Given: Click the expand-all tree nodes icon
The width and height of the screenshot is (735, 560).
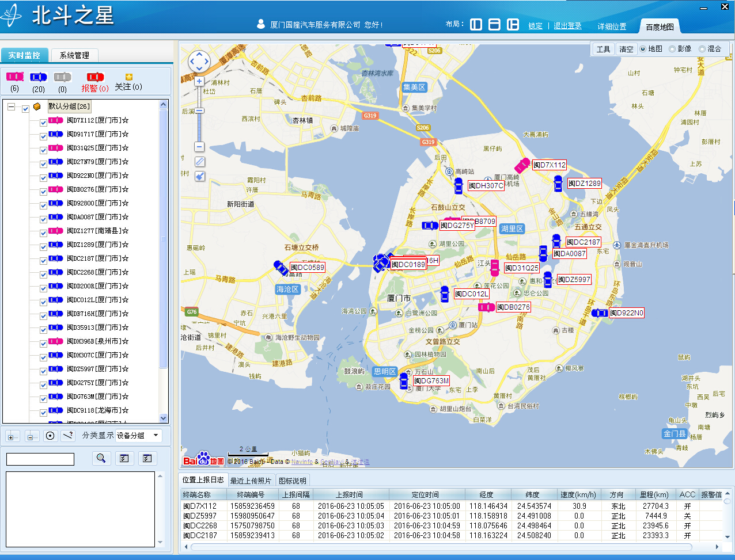Looking at the screenshot, I should point(13,436).
